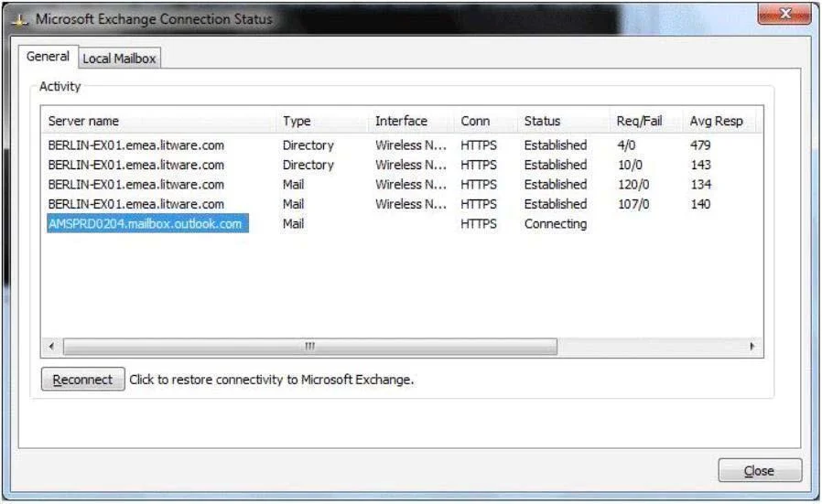Image resolution: width=822 pixels, height=504 pixels.
Task: Click Established status in the 107/0 row
Action: point(556,204)
